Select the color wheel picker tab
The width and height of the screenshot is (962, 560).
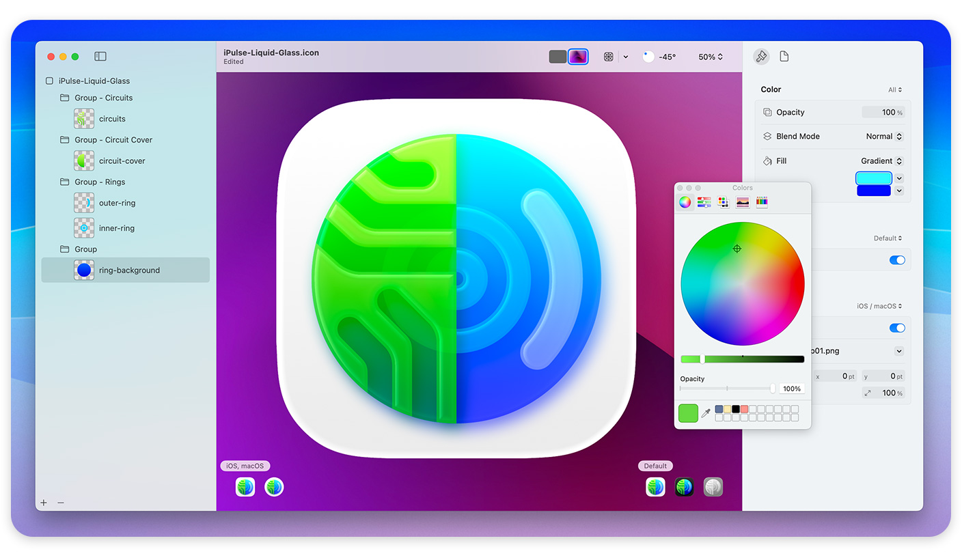pyautogui.click(x=685, y=202)
